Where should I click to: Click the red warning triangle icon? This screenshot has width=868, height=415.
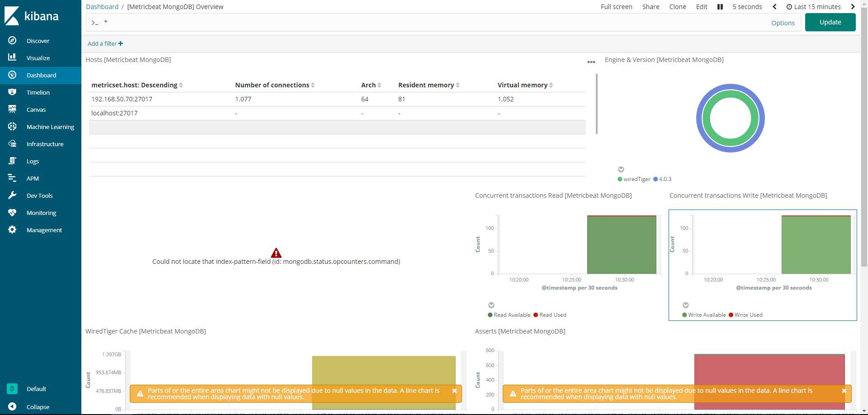tap(276, 253)
